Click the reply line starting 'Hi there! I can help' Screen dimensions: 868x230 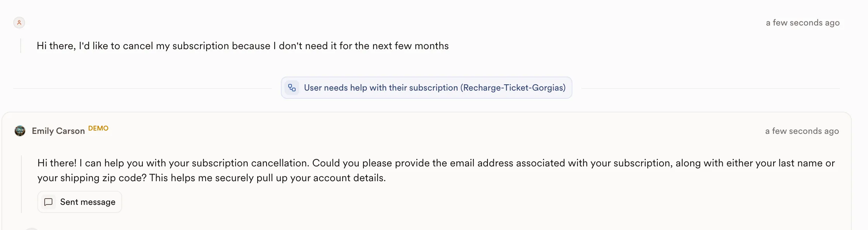(x=435, y=163)
